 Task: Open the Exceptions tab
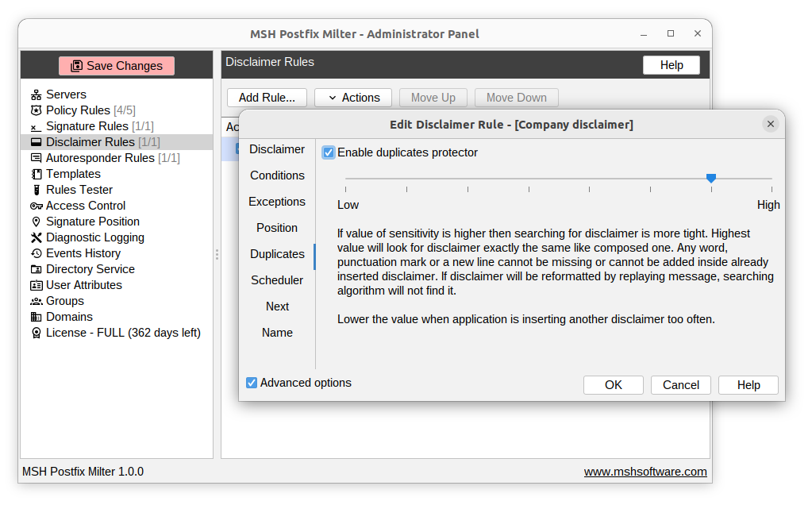(277, 202)
